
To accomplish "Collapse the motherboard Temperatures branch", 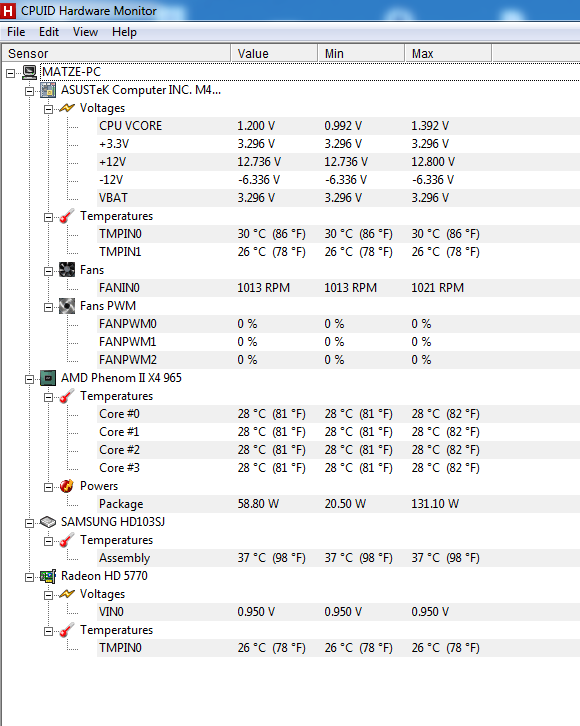I will click(x=48, y=217).
